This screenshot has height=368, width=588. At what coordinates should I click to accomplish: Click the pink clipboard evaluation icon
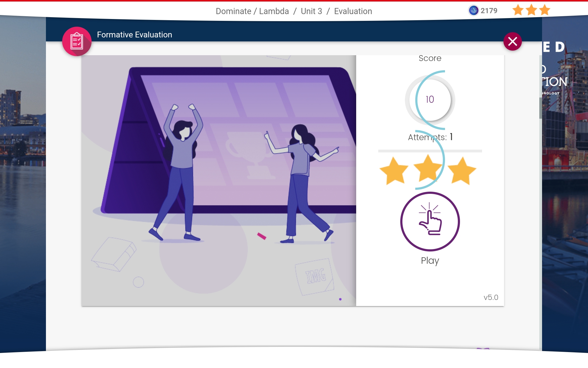coord(77,41)
